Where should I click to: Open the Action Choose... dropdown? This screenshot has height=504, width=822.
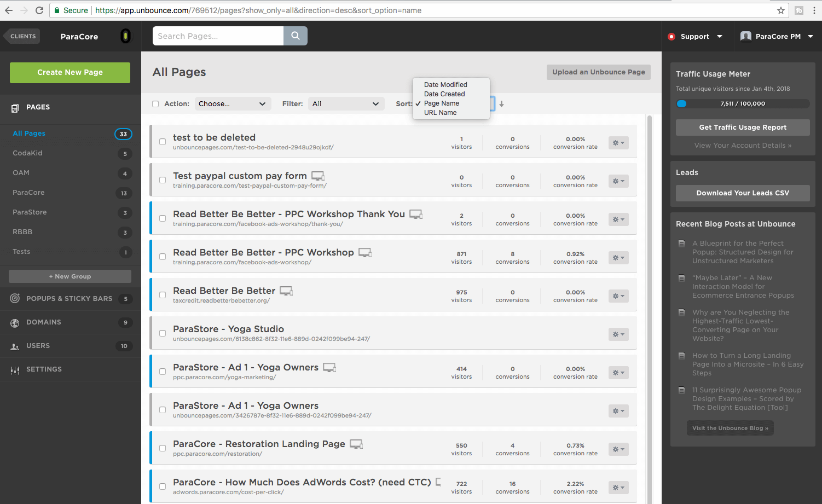[x=233, y=104]
